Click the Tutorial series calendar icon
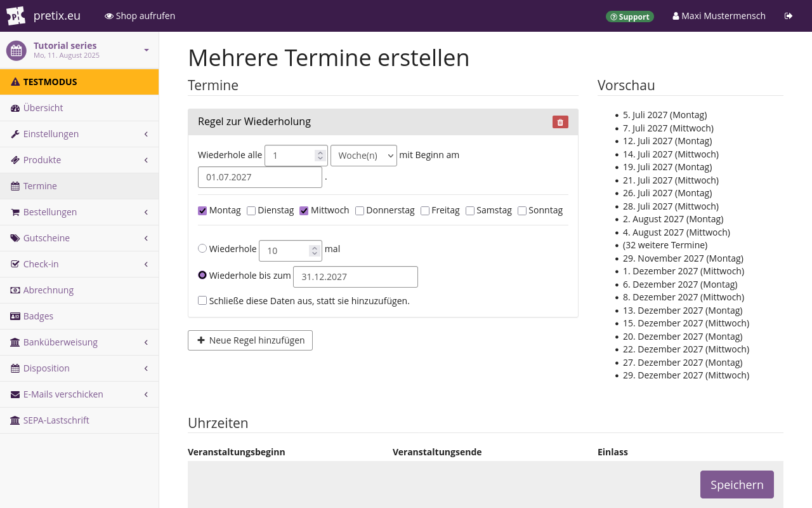The height and width of the screenshot is (508, 812). tap(16, 51)
